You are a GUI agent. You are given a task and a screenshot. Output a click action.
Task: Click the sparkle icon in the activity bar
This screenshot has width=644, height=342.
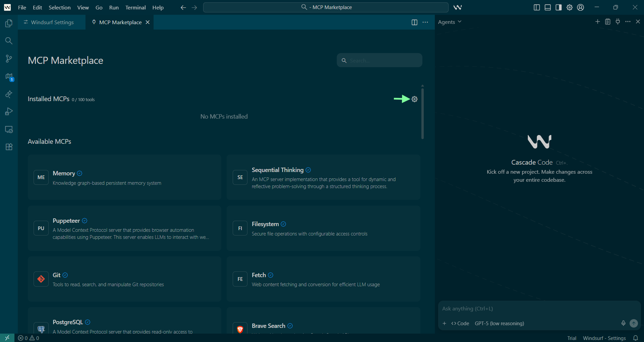tap(9, 94)
